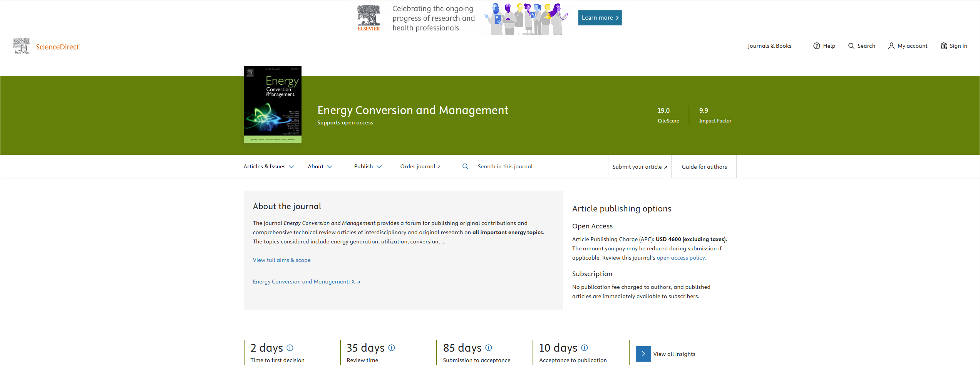Click info icon next to 85 days

coord(489,348)
